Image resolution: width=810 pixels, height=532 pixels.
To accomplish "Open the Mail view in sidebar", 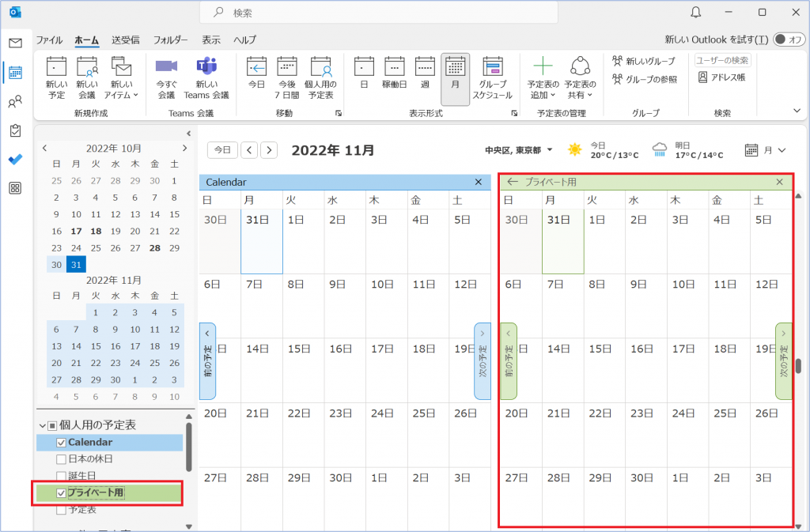I will click(15, 43).
